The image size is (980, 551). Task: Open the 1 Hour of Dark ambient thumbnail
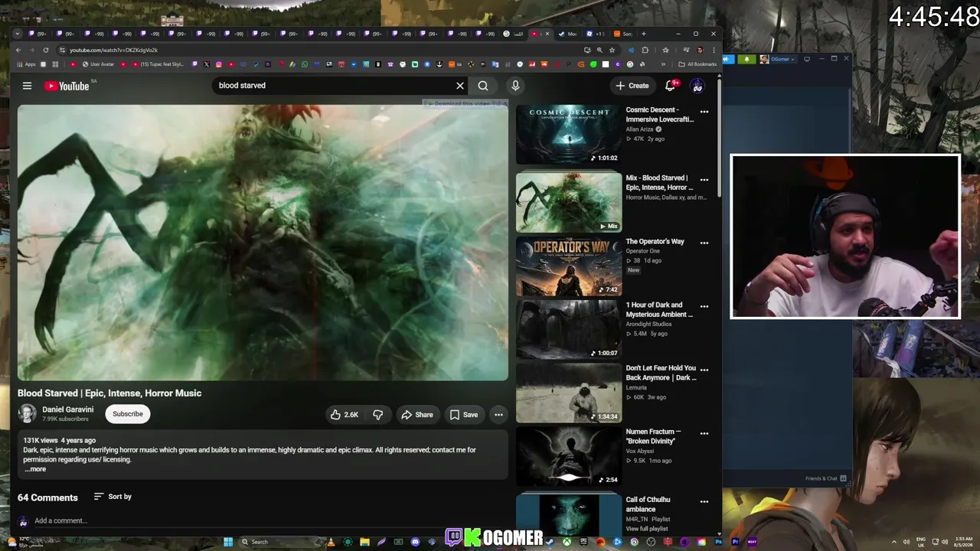point(569,329)
